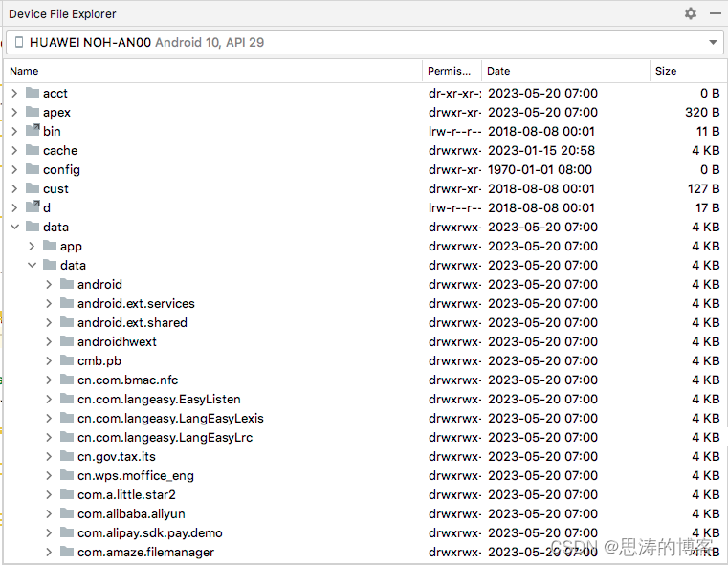Click the 320 B size of apex
728x565 pixels.
click(702, 112)
